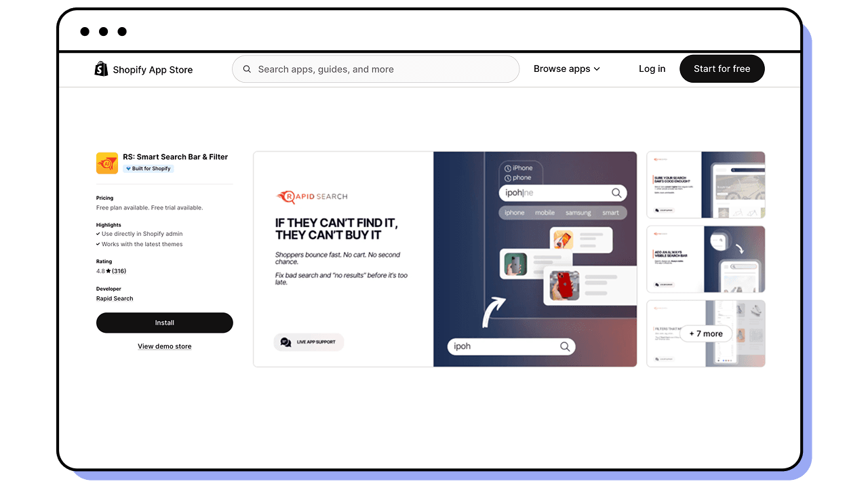Click the Log in menu item
The width and height of the screenshot is (868, 488).
coord(652,69)
